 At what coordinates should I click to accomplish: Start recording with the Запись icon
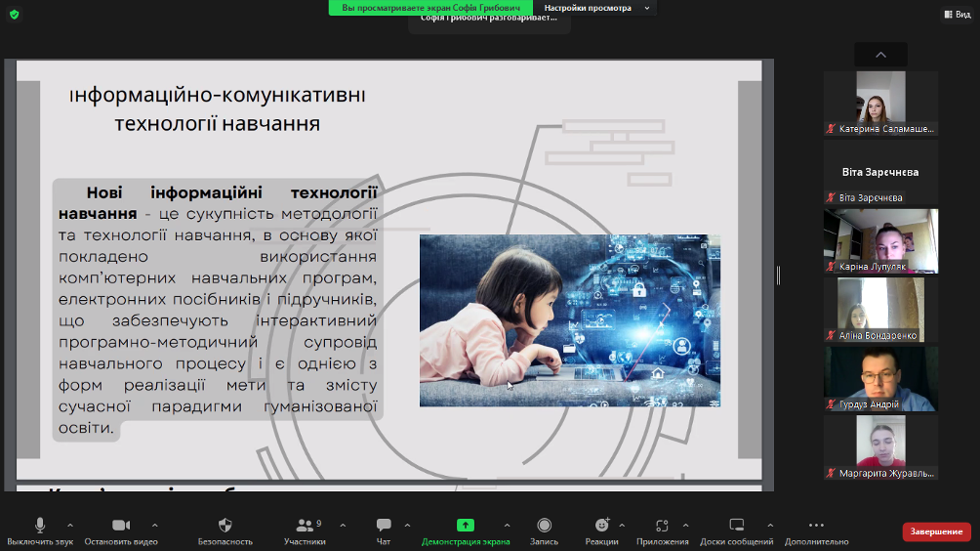[544, 526]
